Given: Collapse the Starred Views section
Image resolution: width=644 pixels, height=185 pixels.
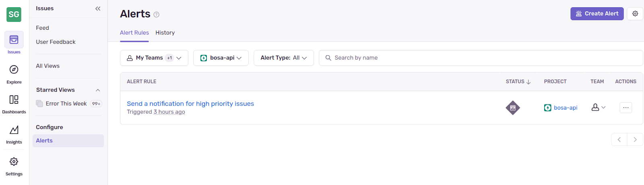Looking at the screenshot, I should [x=98, y=90].
